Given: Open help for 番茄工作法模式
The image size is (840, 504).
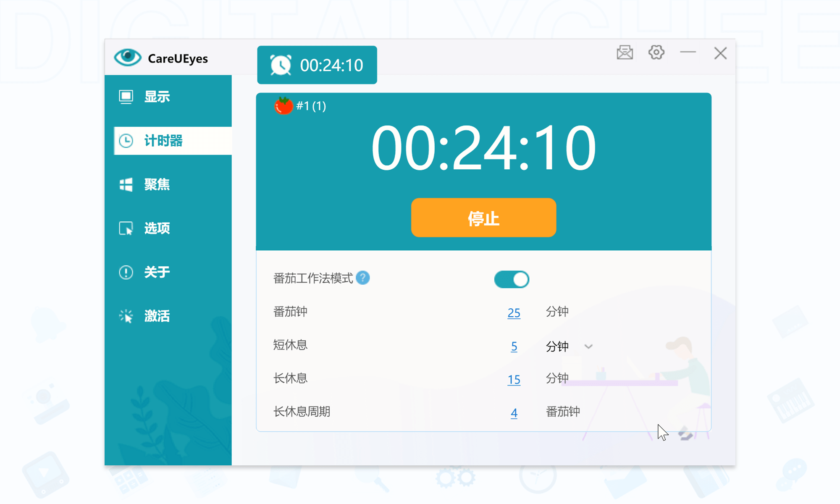Looking at the screenshot, I should [x=363, y=278].
